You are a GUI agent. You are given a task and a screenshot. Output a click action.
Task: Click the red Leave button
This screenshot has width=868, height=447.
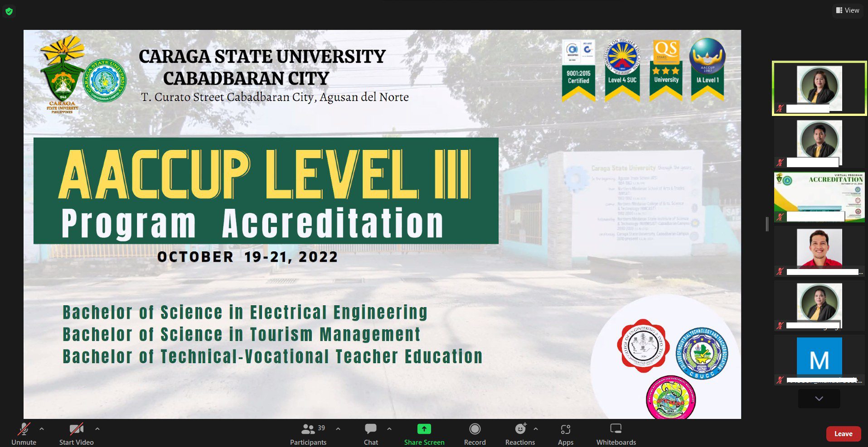[843, 433]
